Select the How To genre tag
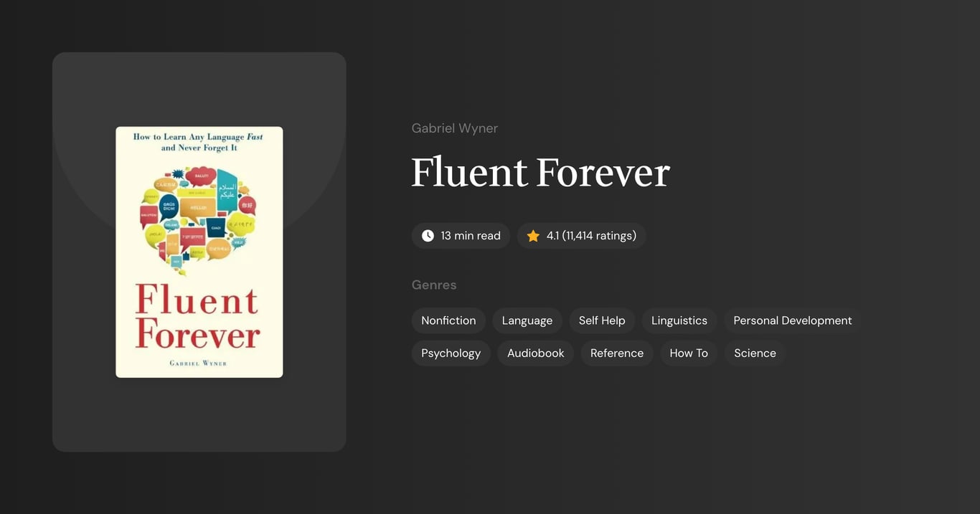 (688, 353)
